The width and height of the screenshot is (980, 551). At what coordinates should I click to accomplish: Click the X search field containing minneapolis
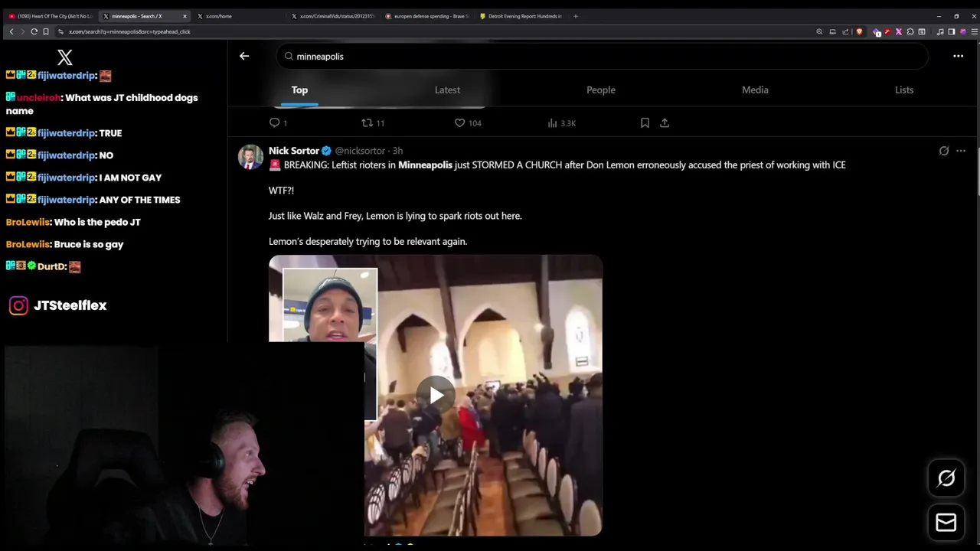(x=602, y=57)
